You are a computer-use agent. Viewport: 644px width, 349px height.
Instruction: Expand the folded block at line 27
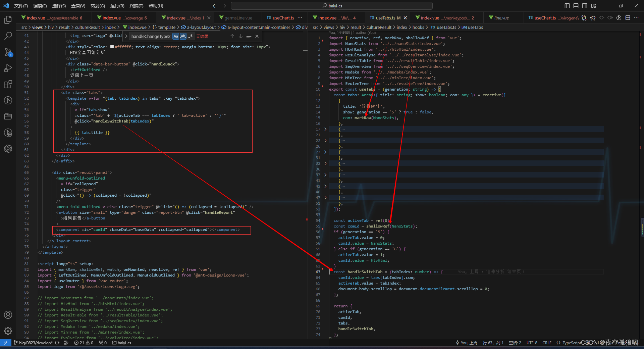325,152
